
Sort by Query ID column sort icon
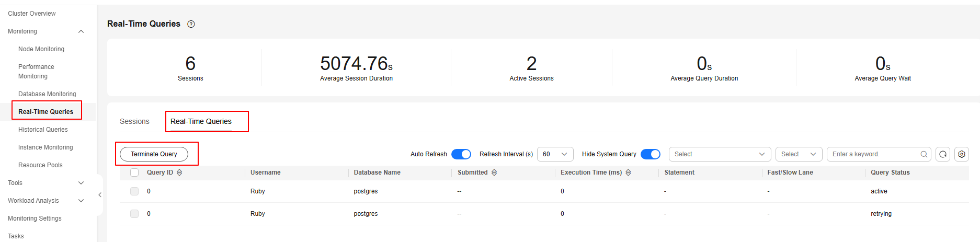pos(179,172)
